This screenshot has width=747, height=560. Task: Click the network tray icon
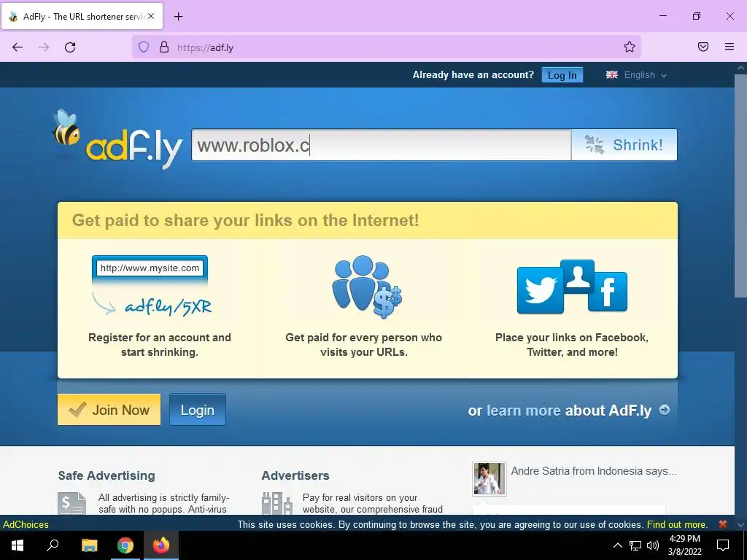click(x=635, y=545)
